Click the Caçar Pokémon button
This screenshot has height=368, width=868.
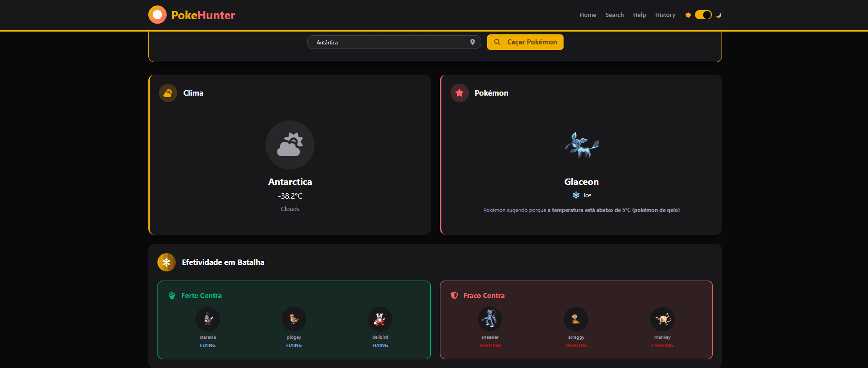[525, 42]
